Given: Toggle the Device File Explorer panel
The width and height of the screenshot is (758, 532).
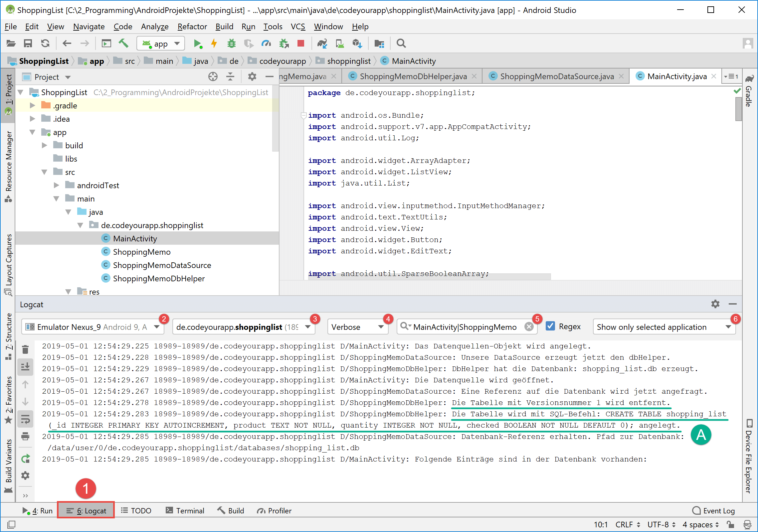Looking at the screenshot, I should [x=749, y=456].
